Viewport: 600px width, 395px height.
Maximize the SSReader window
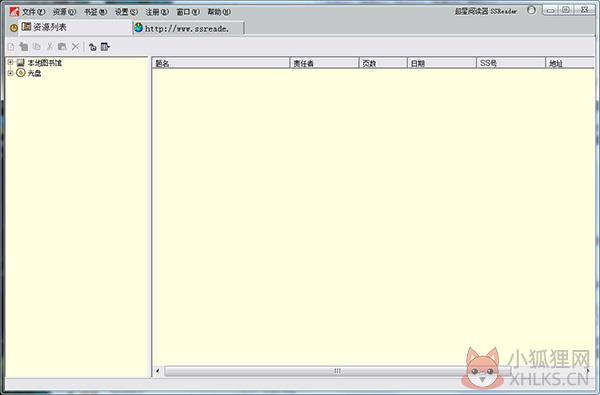566,10
